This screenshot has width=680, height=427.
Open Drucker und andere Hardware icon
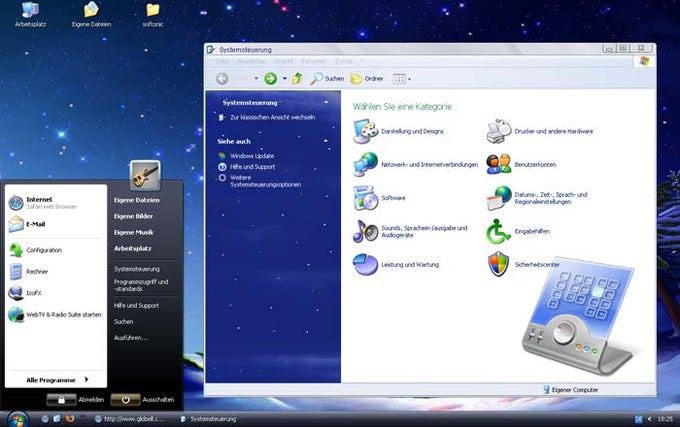498,131
